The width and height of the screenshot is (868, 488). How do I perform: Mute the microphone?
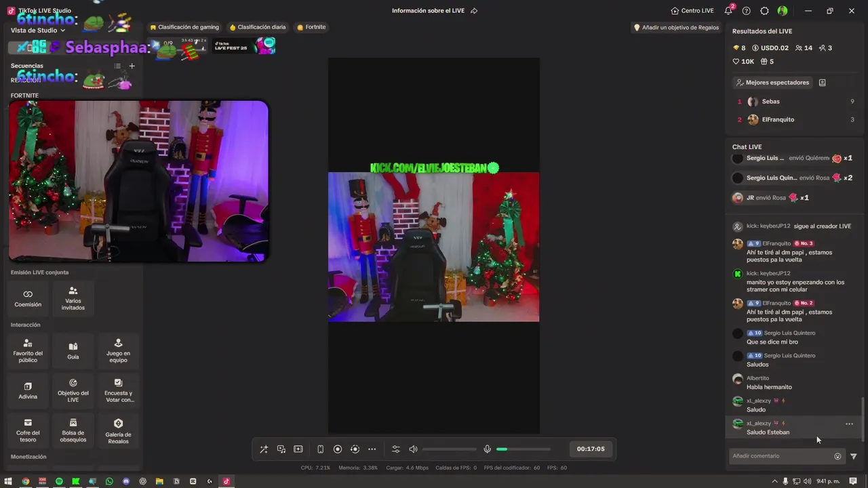pyautogui.click(x=487, y=449)
